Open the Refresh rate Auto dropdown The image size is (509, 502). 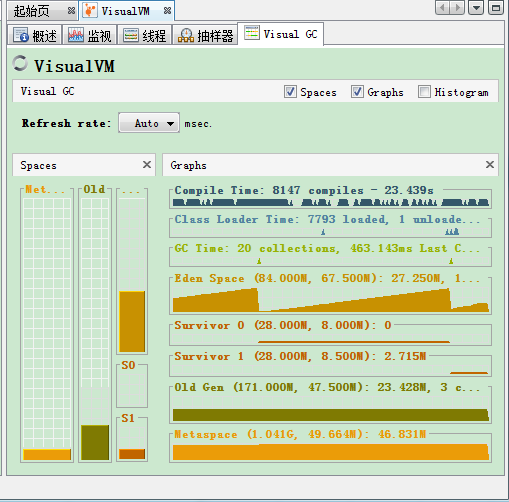coord(149,123)
